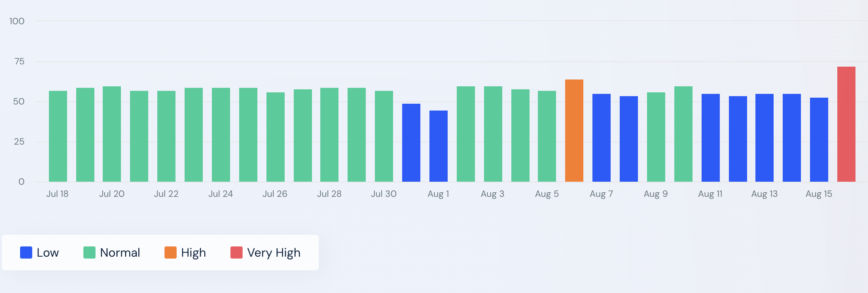Toggle the High series legend label

pyautogui.click(x=193, y=252)
